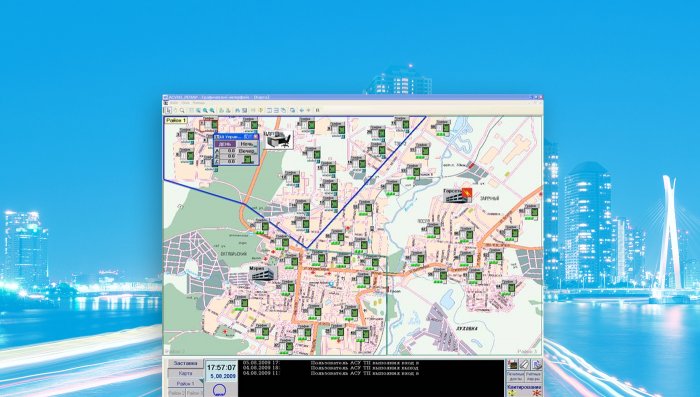
Task: Click the first icon above Квитирование panel
Action: (x=512, y=365)
